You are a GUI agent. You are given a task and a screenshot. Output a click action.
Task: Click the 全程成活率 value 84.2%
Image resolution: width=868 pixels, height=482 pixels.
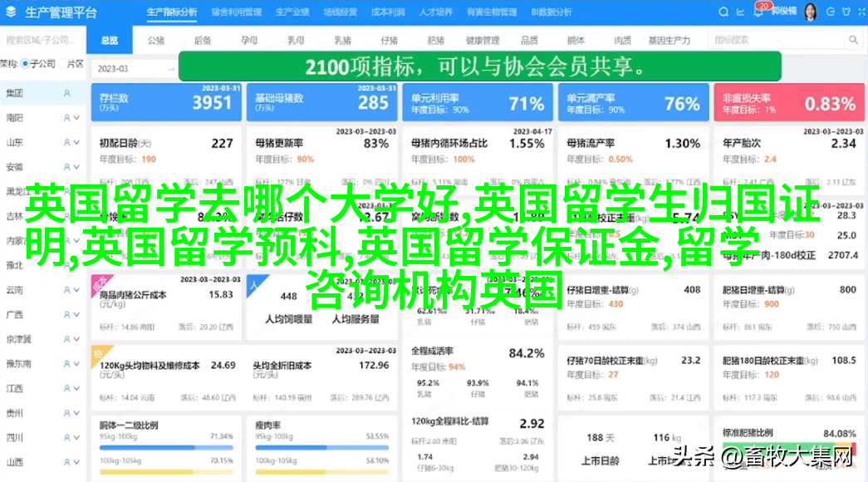(527, 353)
